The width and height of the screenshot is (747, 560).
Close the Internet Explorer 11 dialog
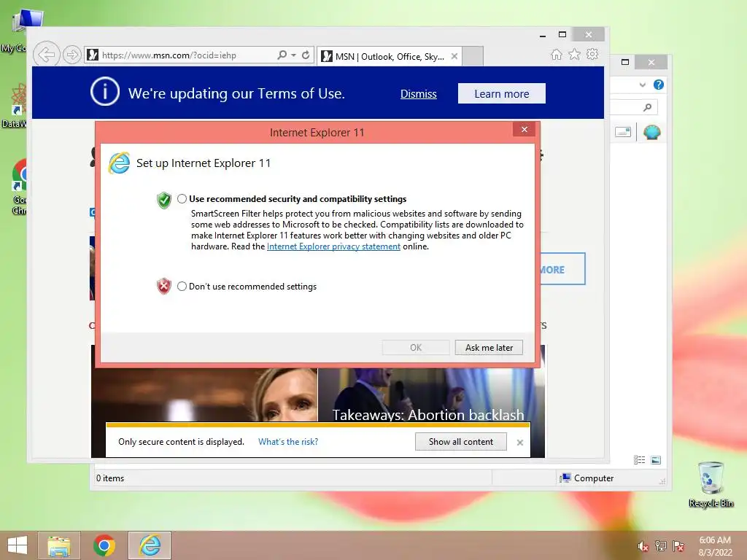point(524,130)
